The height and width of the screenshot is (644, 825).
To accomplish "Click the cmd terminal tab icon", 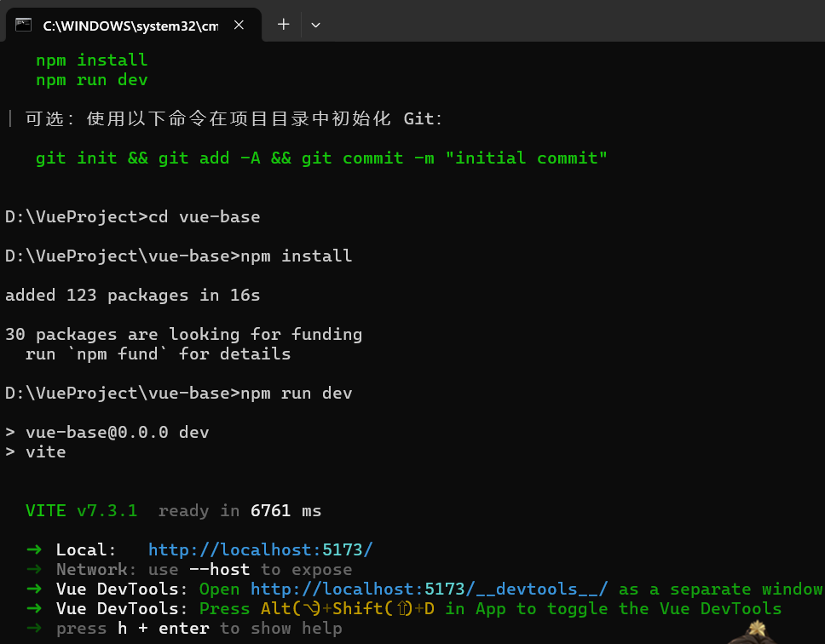I will (x=23, y=25).
